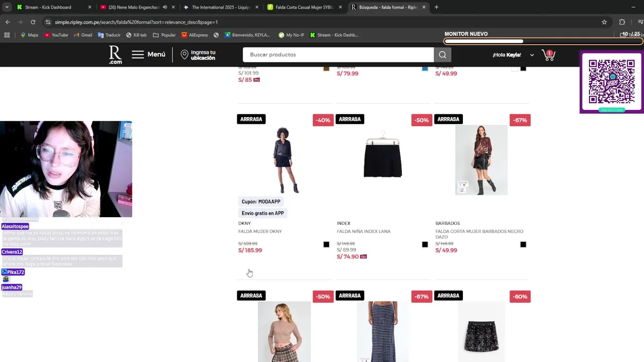This screenshot has width=644, height=362.
Task: Open the shopping cart icon
Action: click(548, 55)
